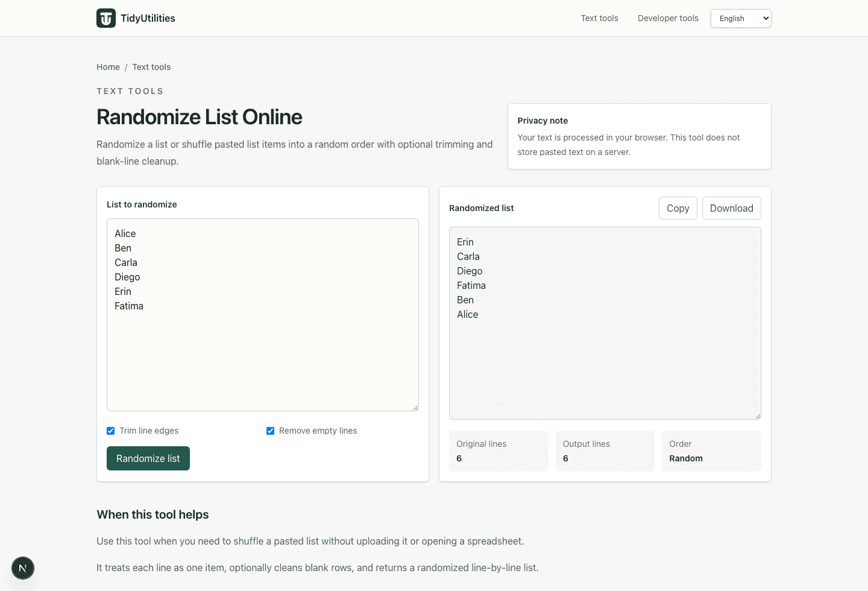Screen dimensions: 868x591
Task: Click the Randomized list panel label
Action: pos(482,208)
